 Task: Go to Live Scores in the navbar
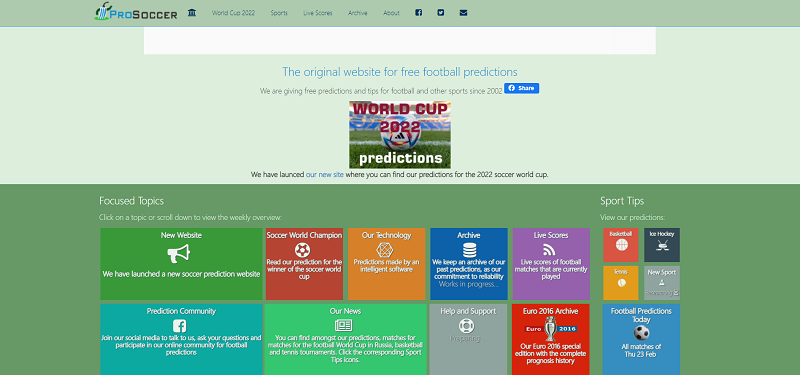[x=317, y=13]
